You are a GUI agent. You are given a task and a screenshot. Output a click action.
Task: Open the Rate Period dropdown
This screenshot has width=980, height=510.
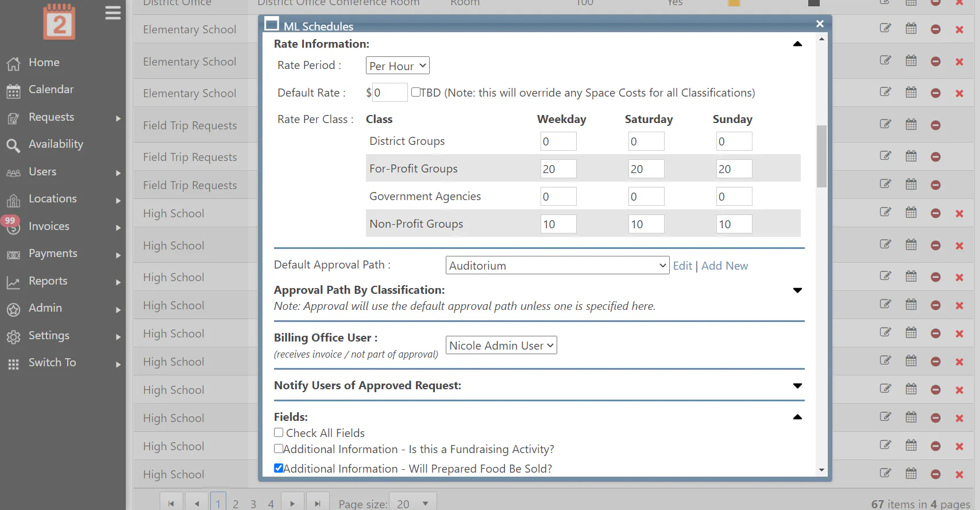pyautogui.click(x=398, y=66)
